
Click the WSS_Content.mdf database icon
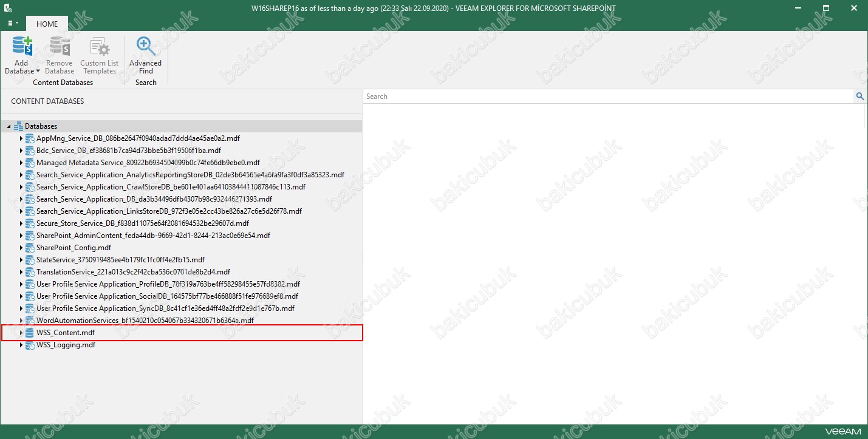(x=30, y=333)
